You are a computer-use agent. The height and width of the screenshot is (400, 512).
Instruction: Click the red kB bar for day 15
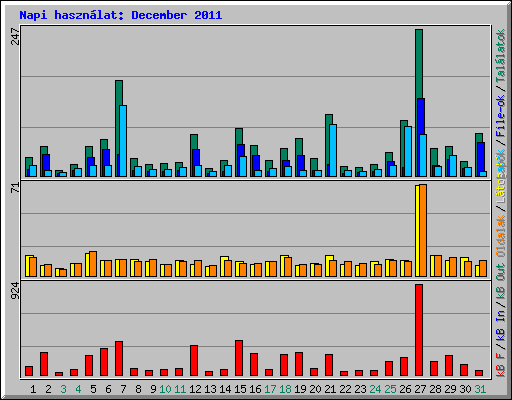pos(239,358)
